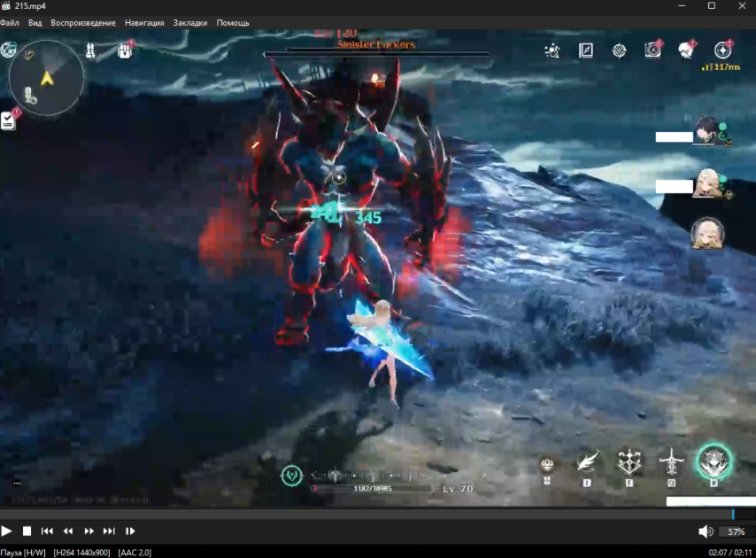756x558 pixels.
Task: Activate the glowing R ultimate skill
Action: [714, 461]
